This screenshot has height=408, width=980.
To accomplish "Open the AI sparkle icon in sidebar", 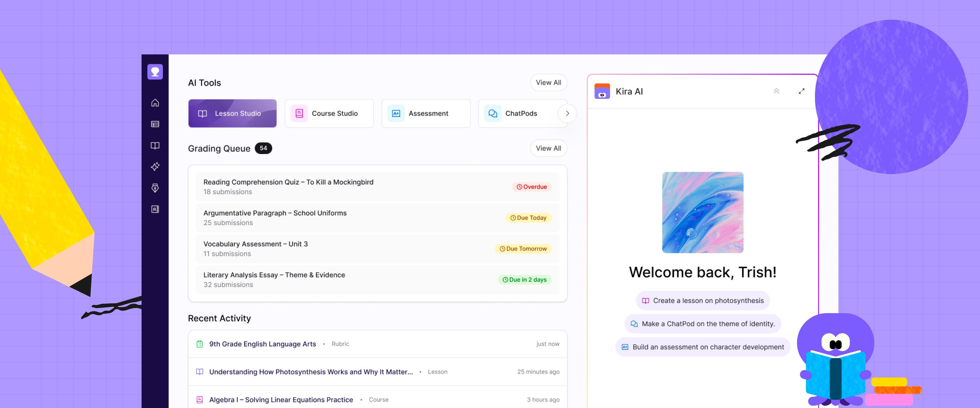I will [155, 167].
